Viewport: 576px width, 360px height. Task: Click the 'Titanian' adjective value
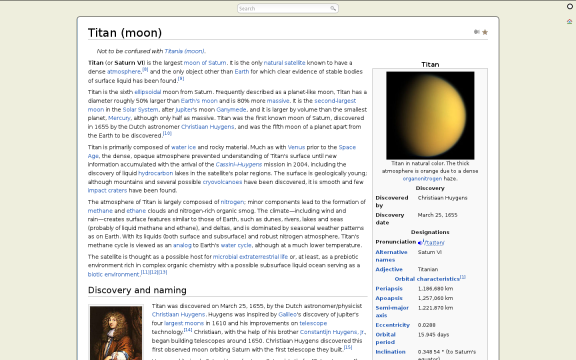(428, 269)
